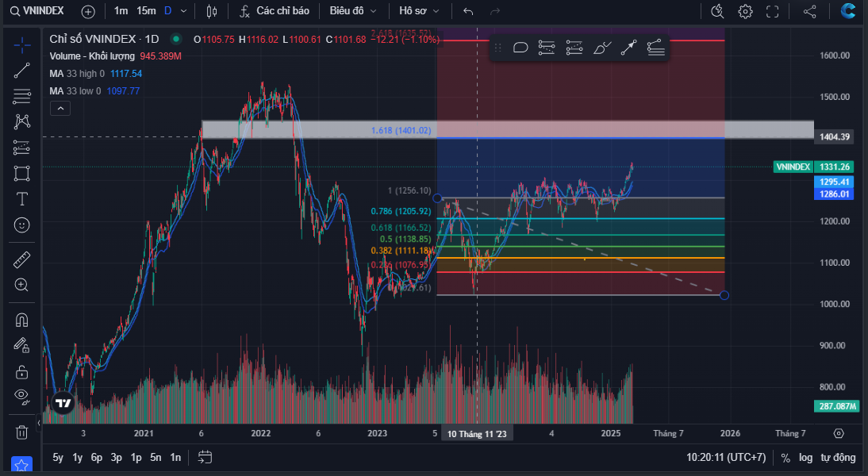Grab the floating toolbar drag handle
Viewport: 868px width, 476px height.
497,48
